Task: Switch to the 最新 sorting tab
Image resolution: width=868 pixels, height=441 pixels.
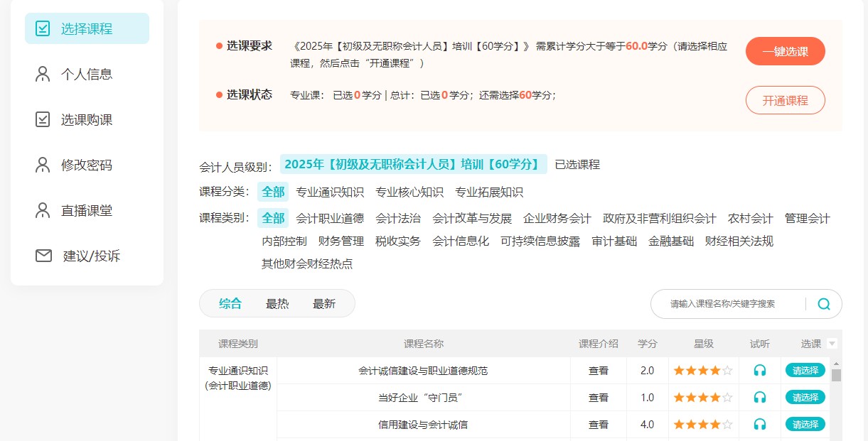Action: point(324,304)
